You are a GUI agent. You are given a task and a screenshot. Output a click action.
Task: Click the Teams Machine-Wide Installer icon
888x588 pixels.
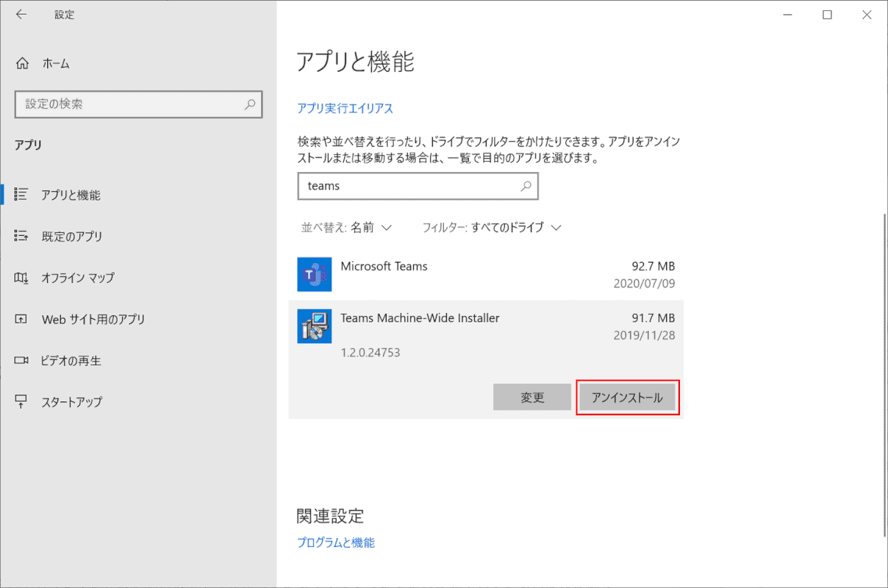pyautogui.click(x=315, y=326)
